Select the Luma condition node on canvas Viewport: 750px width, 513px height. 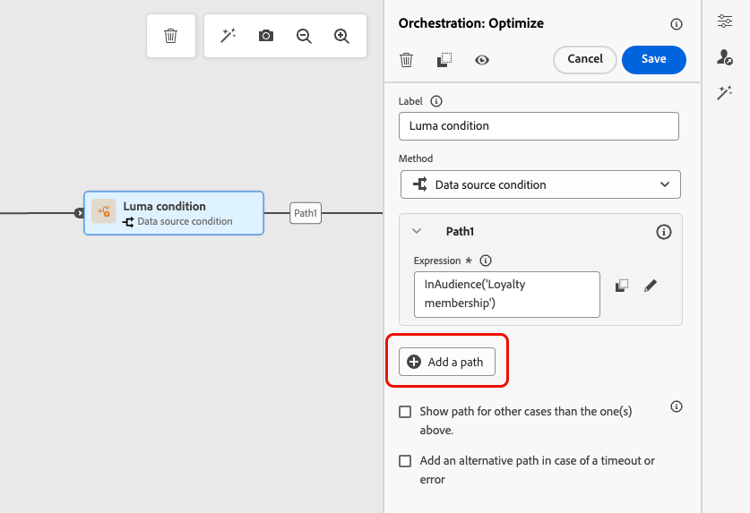174,213
